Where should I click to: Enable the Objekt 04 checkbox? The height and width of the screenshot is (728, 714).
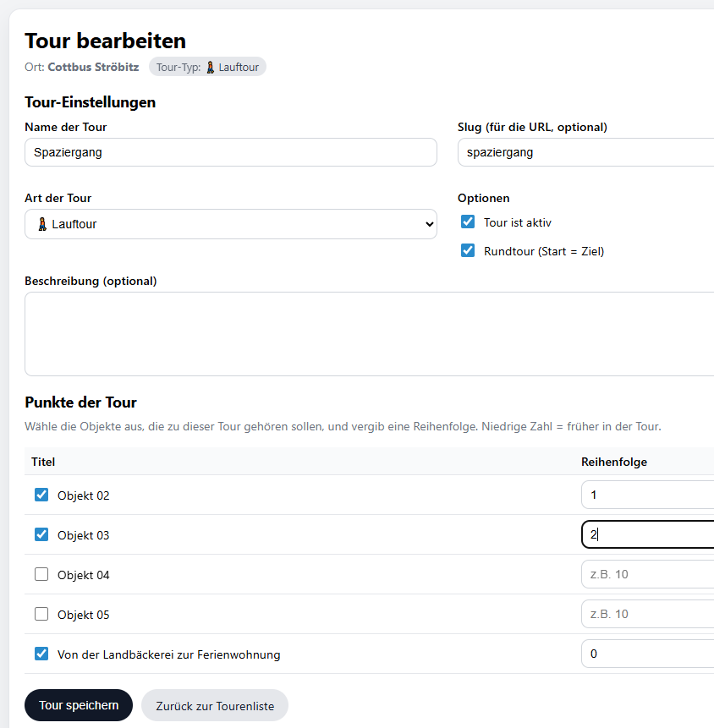pos(41,575)
